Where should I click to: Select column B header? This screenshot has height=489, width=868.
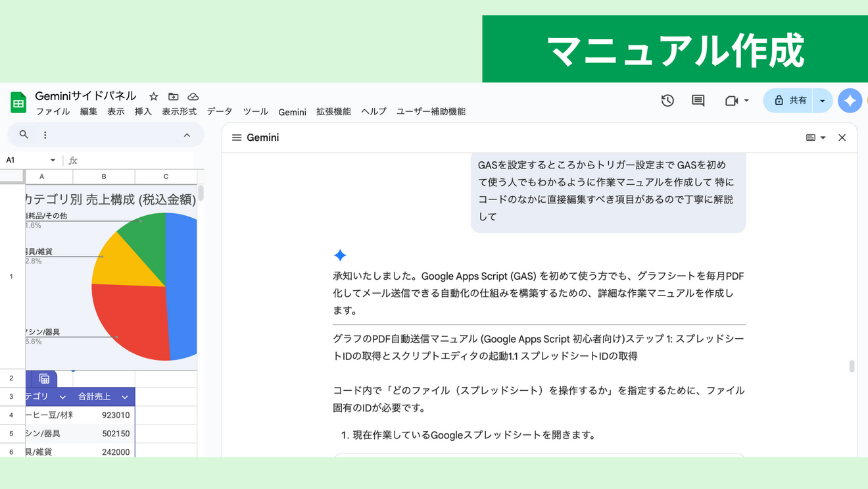[x=104, y=176]
